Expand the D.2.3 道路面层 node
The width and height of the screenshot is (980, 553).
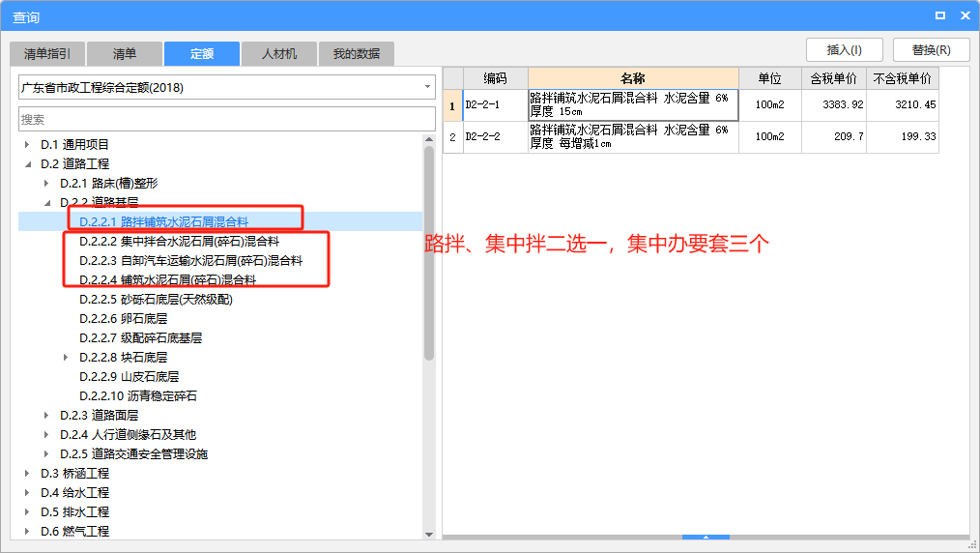coord(46,416)
